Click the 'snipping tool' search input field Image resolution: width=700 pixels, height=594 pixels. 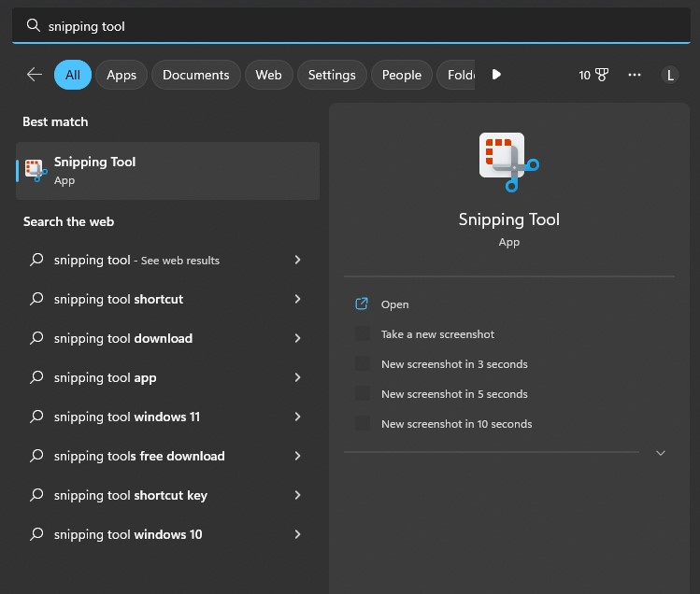coord(351,25)
